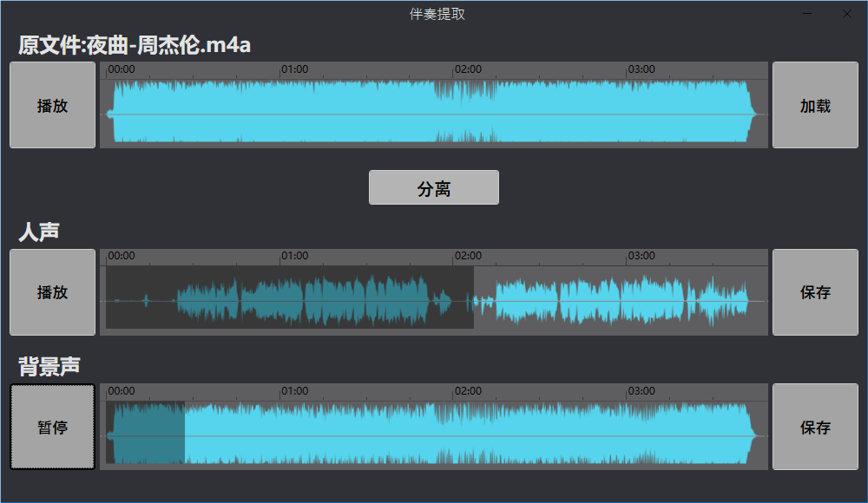The image size is (868, 503).
Task: Click the 01:00 mark on the background timeline ruler
Action: pos(281,390)
